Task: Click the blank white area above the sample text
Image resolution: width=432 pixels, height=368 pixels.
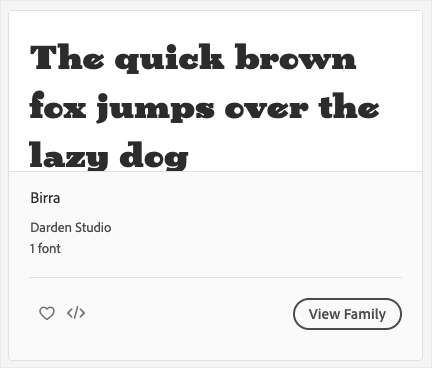Action: click(x=215, y=27)
